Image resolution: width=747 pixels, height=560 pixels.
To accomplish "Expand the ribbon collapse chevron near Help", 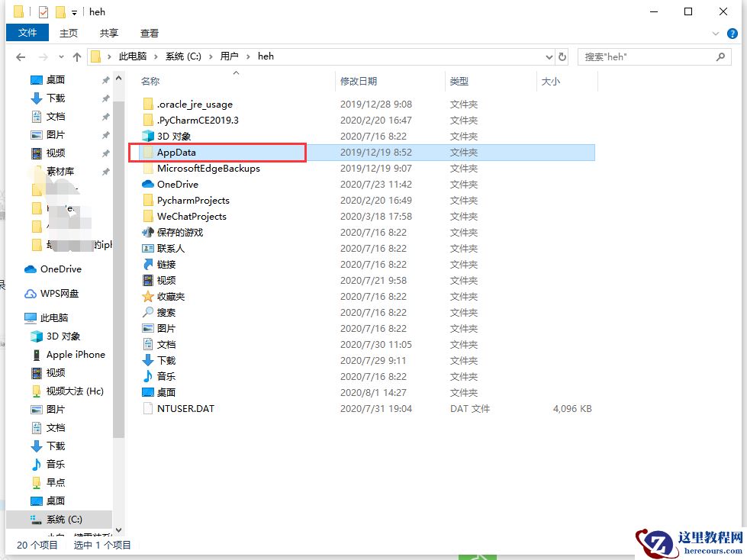I will tap(716, 33).
